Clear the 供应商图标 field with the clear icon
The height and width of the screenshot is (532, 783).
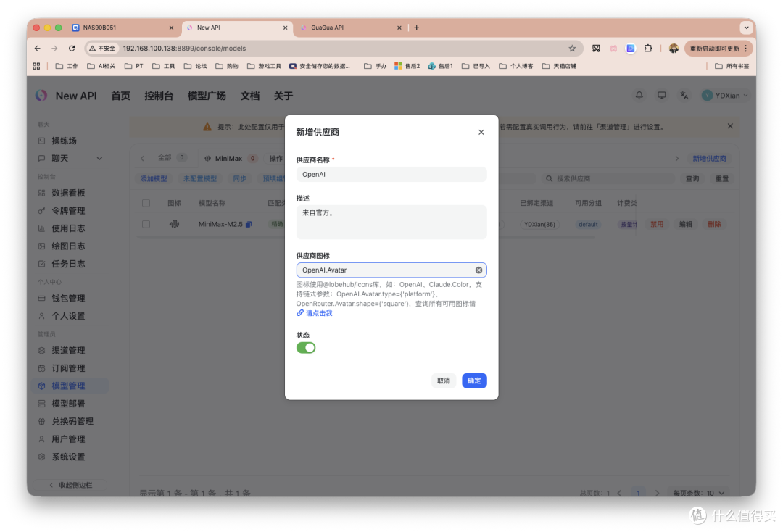pyautogui.click(x=478, y=270)
